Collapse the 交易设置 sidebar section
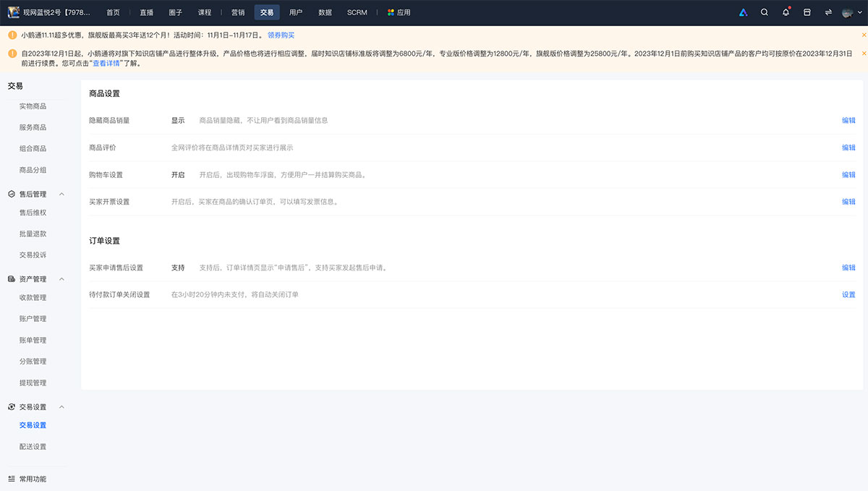This screenshot has height=491, width=868. click(x=61, y=407)
